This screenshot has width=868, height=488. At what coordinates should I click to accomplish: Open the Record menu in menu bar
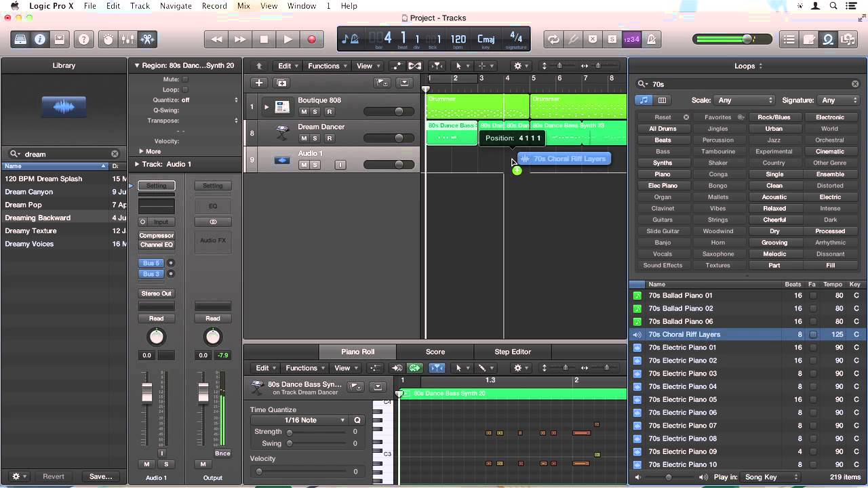pos(214,6)
